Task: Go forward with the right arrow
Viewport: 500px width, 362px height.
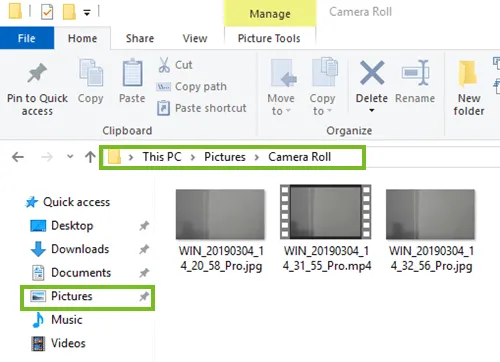Action: point(47,157)
